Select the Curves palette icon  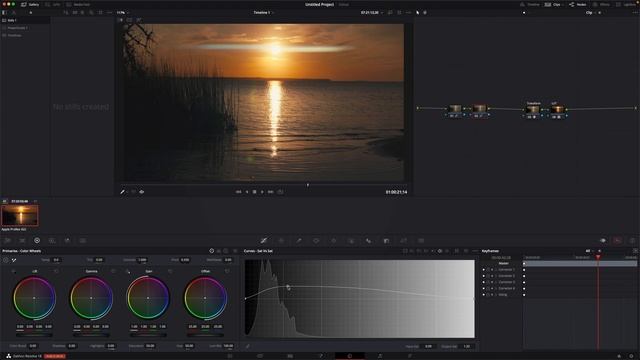[x=264, y=241]
